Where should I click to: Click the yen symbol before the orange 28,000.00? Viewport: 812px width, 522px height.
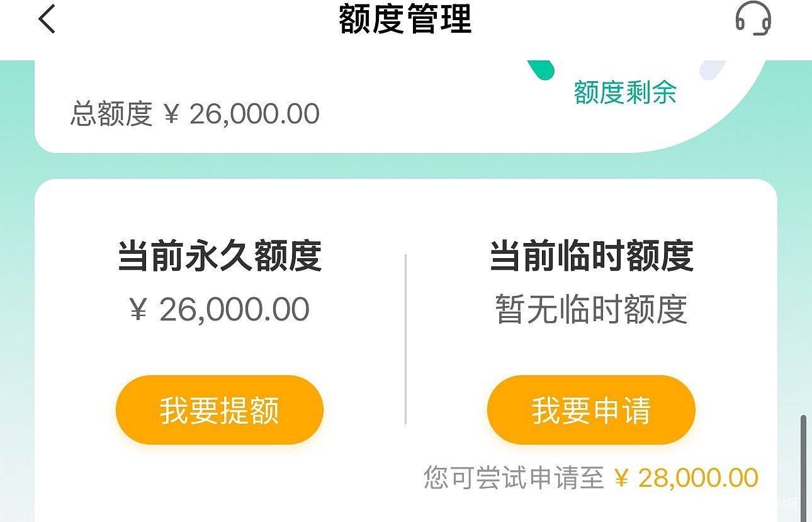pyautogui.click(x=621, y=479)
